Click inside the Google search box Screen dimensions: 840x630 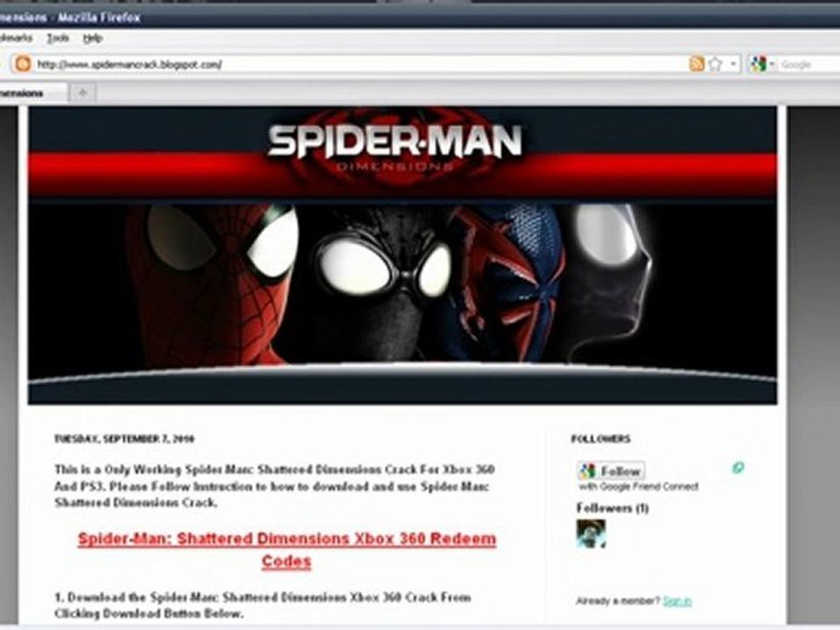(808, 65)
